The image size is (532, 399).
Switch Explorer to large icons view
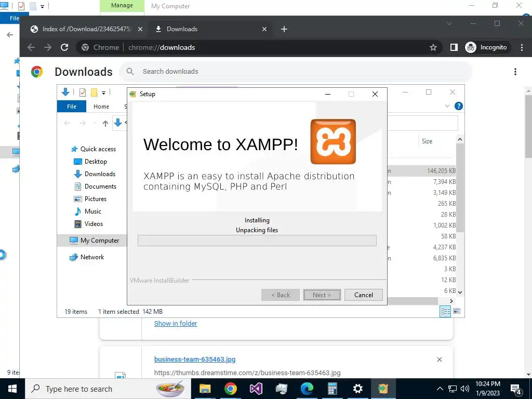(x=457, y=311)
